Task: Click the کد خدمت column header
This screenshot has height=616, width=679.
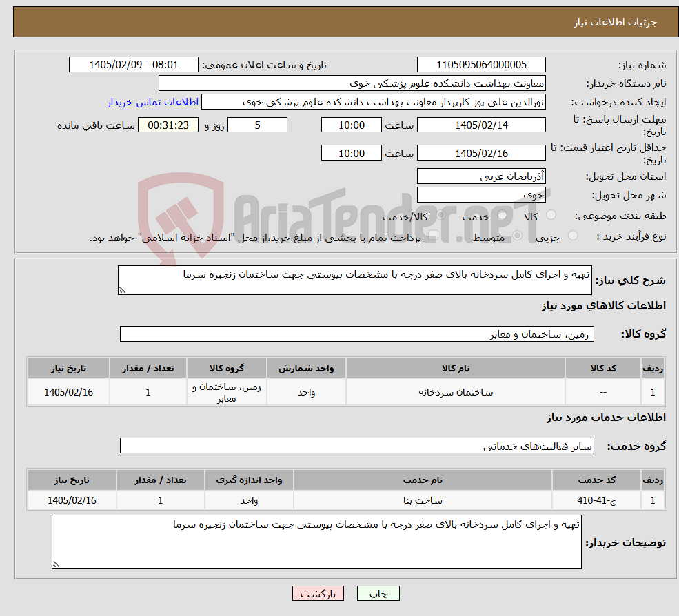Action: click(x=596, y=480)
